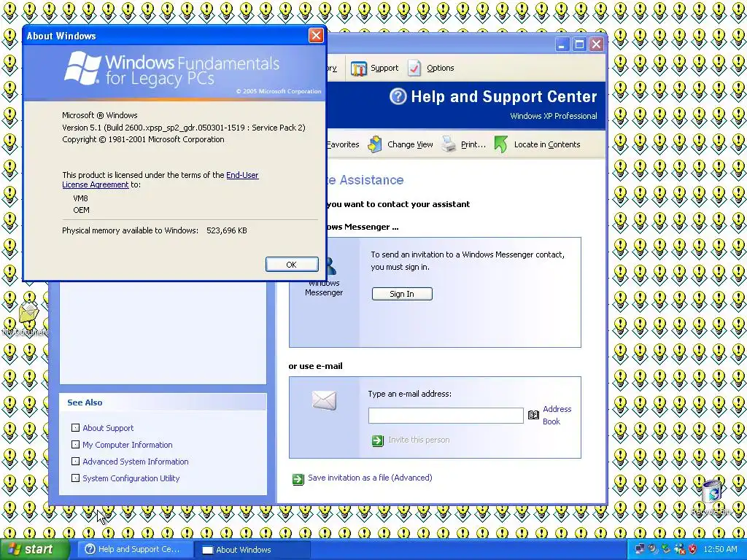Click the green Invite this person arrow
This screenshot has width=747, height=560.
[377, 440]
